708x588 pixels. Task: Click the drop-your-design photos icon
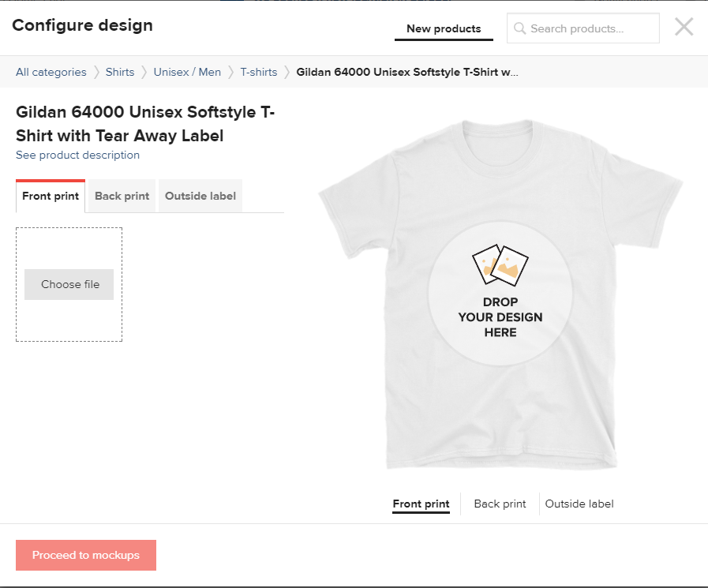click(x=500, y=265)
